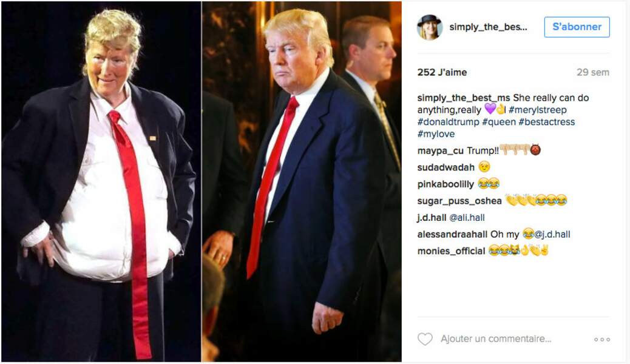The image size is (630, 364).
Task: Open monies_official commenter profile
Action: pyautogui.click(x=451, y=251)
